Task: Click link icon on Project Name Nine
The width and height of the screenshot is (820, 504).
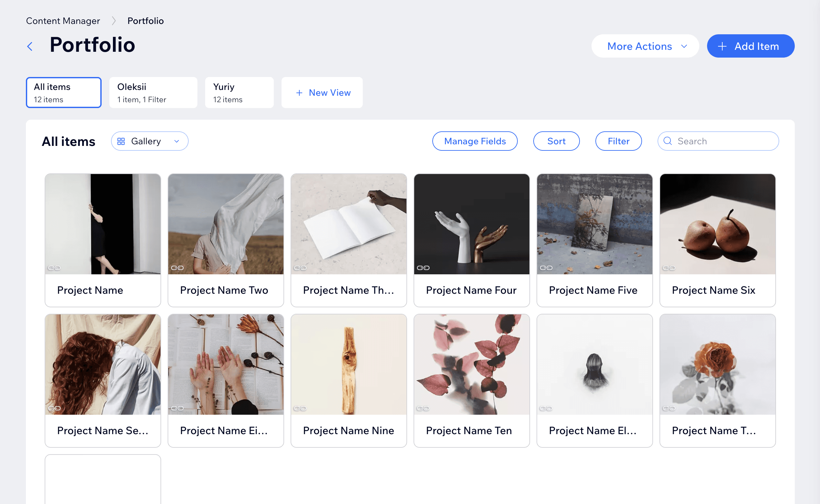Action: pyautogui.click(x=300, y=408)
